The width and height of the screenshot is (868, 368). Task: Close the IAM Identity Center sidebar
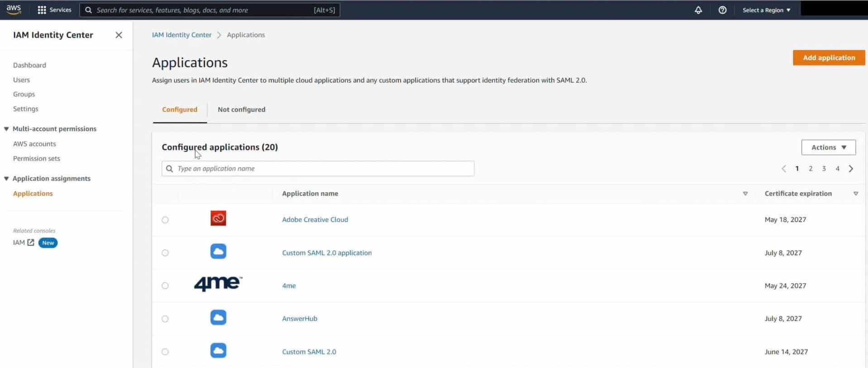pyautogui.click(x=119, y=35)
